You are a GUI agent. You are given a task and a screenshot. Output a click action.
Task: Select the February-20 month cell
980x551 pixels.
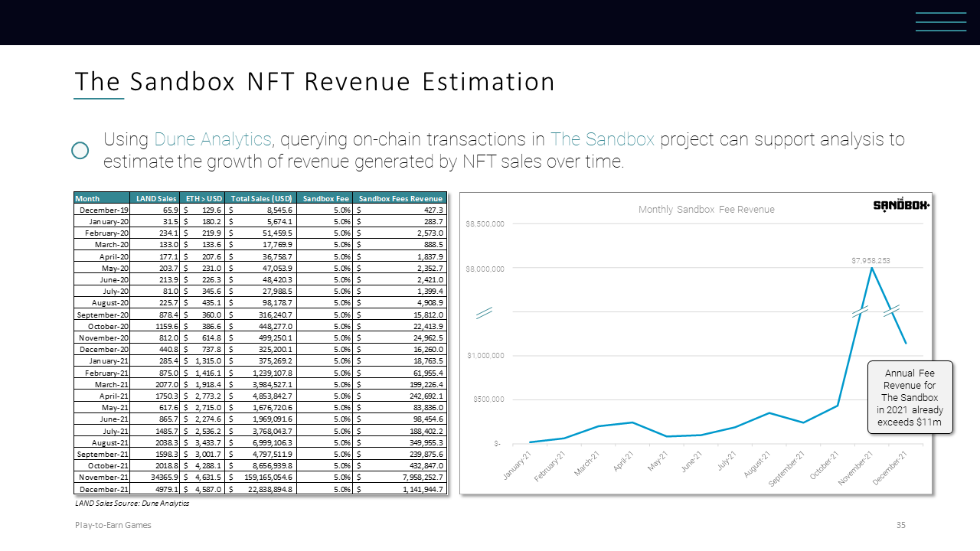point(101,233)
